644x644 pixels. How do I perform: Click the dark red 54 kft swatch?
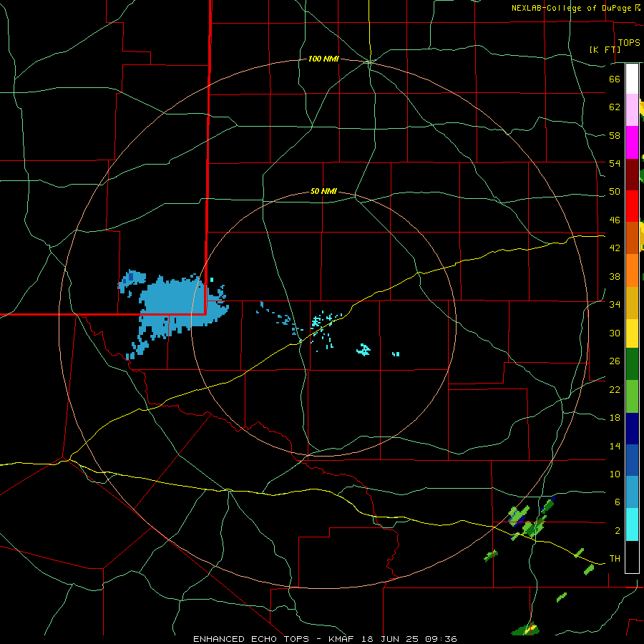tap(632, 175)
